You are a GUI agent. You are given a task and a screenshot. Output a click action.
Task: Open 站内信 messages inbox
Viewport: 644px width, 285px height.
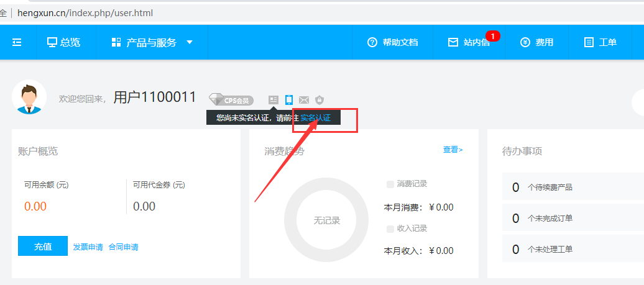(x=469, y=42)
